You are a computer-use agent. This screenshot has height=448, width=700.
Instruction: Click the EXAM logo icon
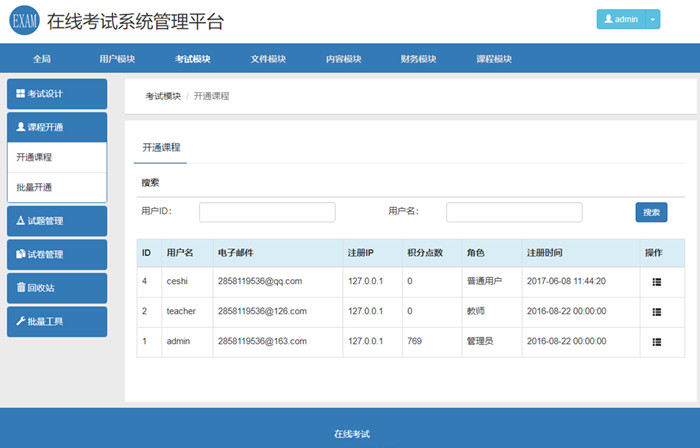point(24,21)
